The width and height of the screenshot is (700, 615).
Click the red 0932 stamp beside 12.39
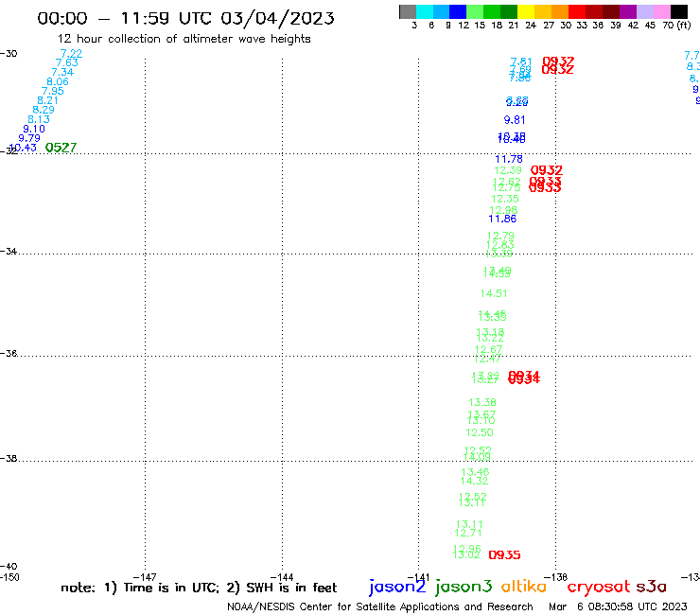point(547,170)
